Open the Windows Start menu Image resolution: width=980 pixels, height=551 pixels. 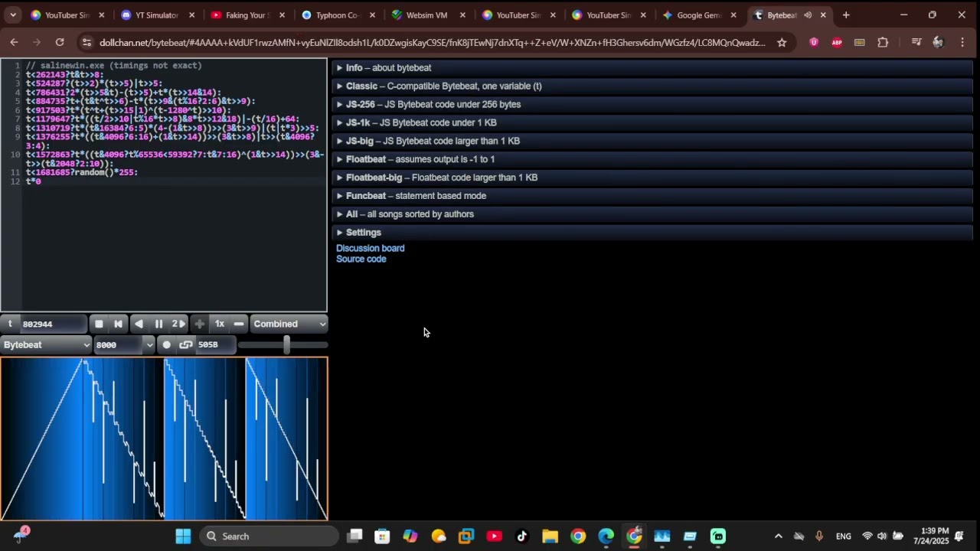click(x=183, y=536)
